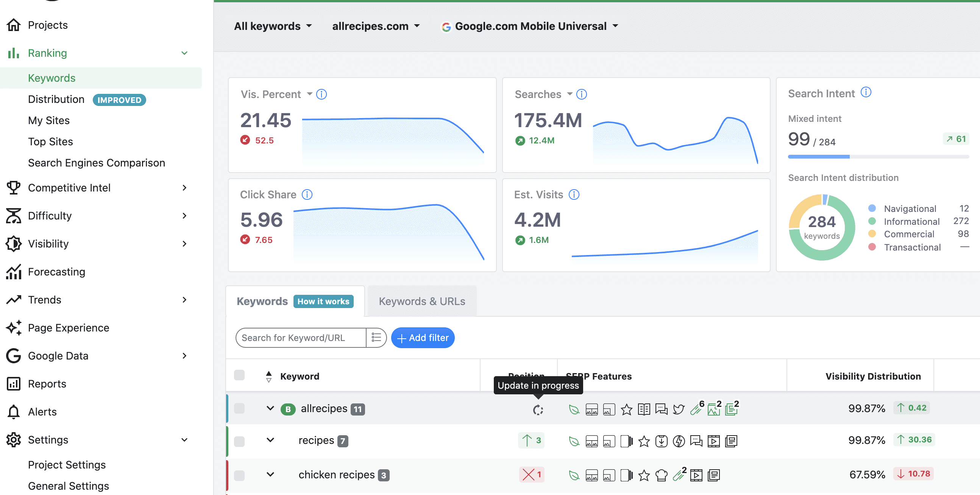Click the bulk keyword list icon in search box
Viewport: 980px width, 495px height.
pyautogui.click(x=376, y=338)
